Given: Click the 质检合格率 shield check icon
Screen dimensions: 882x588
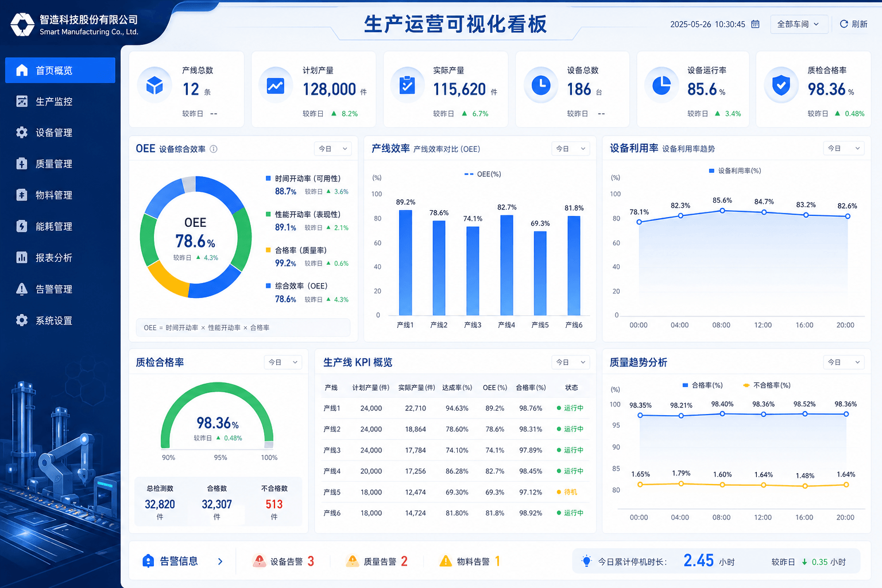Looking at the screenshot, I should (781, 86).
